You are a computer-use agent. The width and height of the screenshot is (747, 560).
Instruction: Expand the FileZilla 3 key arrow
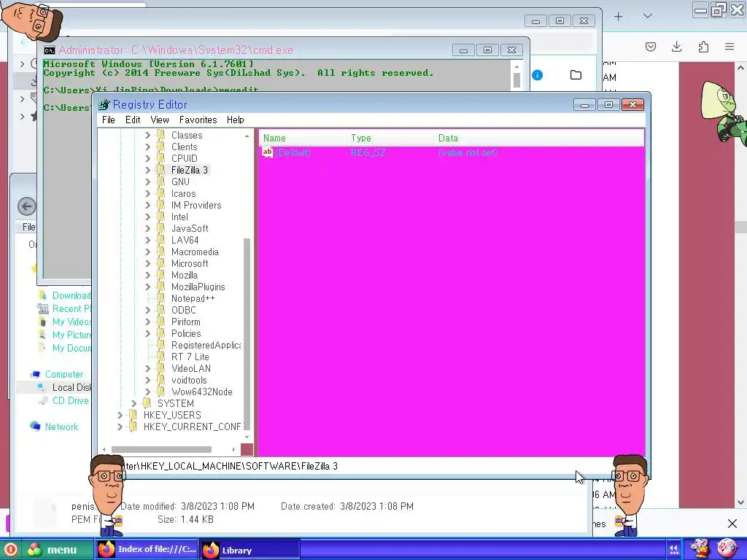click(147, 170)
